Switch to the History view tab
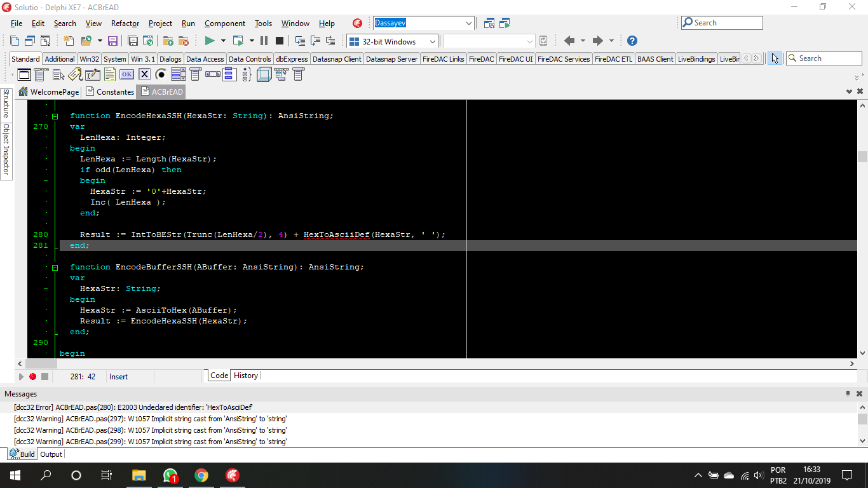Screen dimensions: 868x488 (246, 376)
